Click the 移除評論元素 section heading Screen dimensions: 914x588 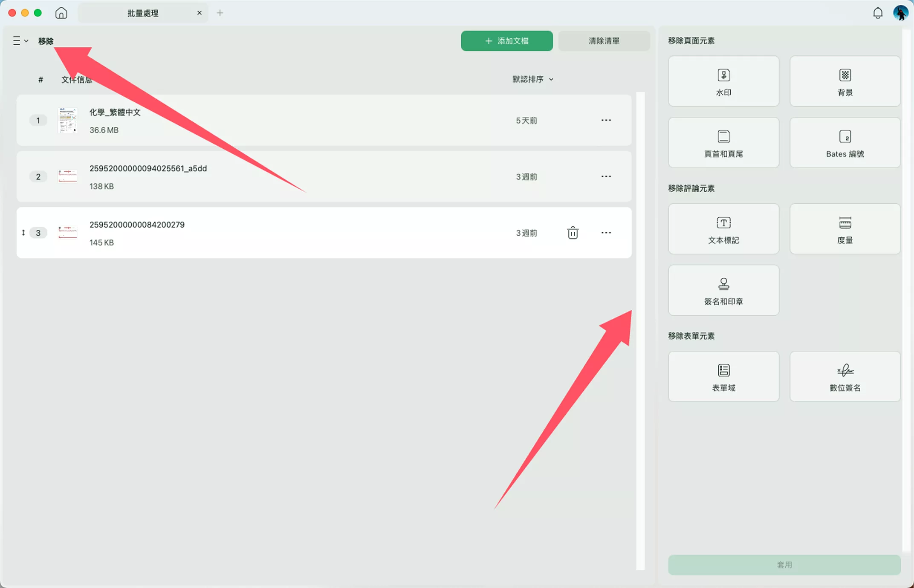coord(691,188)
